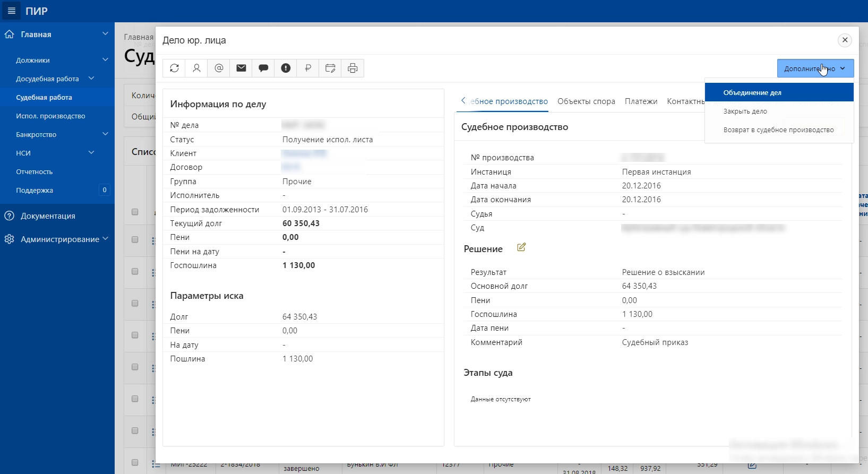Open the Контактные tab
Screen dimensions: 868x474
(685, 101)
